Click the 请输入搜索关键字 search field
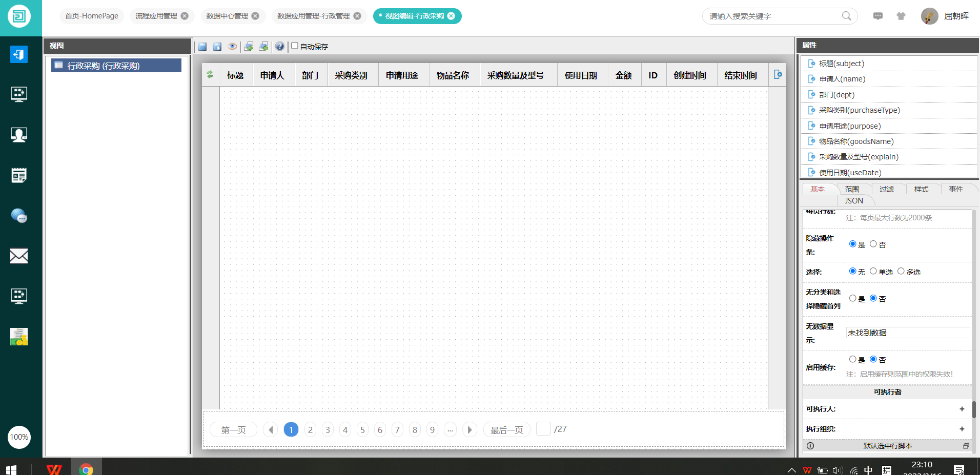Viewport: 980px width, 475px height. [x=774, y=16]
